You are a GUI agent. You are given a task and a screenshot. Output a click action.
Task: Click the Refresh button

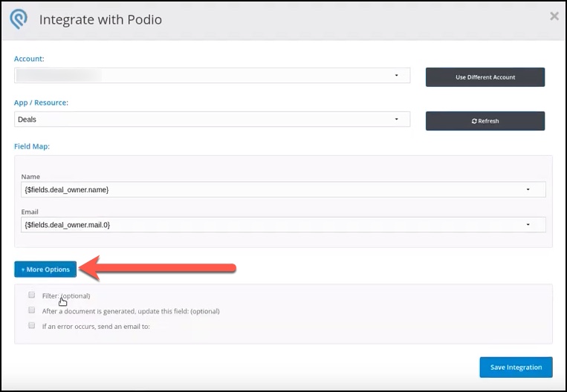click(x=485, y=121)
